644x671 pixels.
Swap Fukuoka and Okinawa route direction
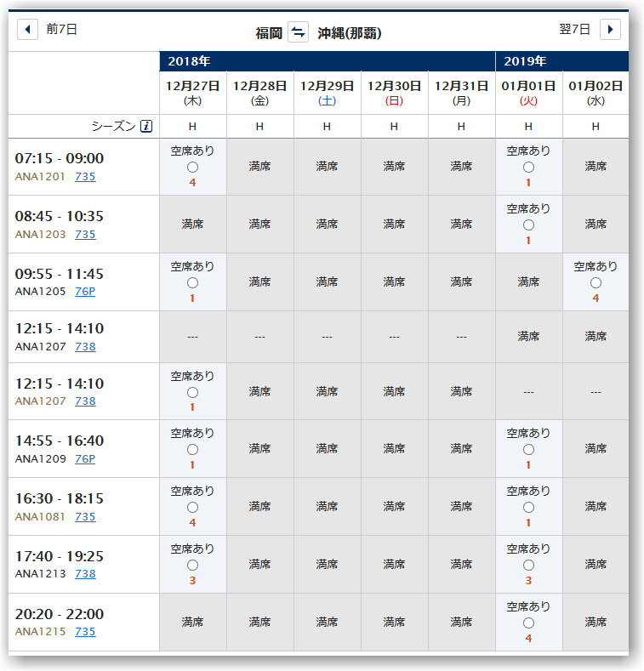(298, 32)
